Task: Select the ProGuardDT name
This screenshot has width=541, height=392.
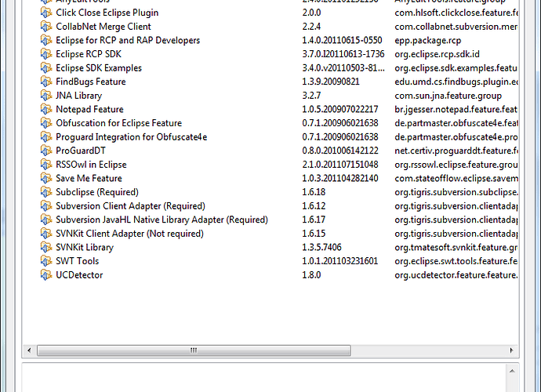Action: coord(81,151)
